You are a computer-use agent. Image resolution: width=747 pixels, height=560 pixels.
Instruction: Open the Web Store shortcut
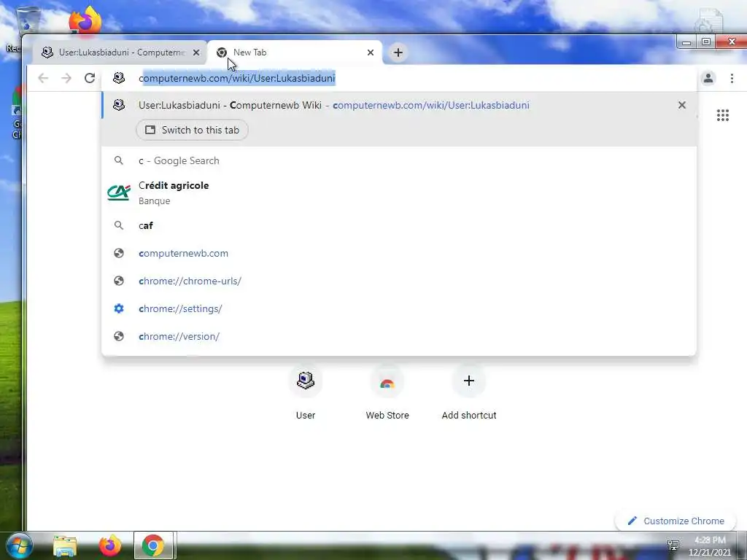[x=387, y=393]
